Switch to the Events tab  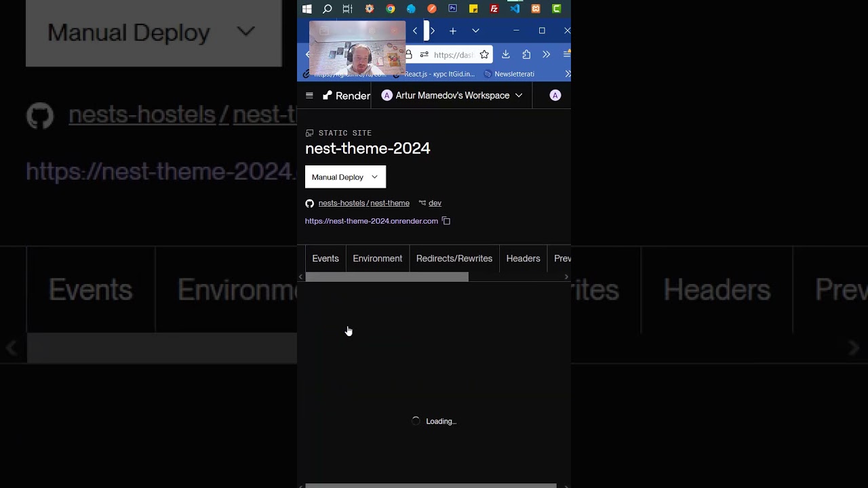coord(325,258)
